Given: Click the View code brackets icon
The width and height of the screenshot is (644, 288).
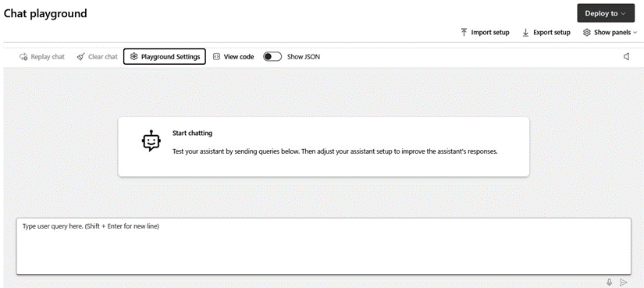Looking at the screenshot, I should 216,57.
